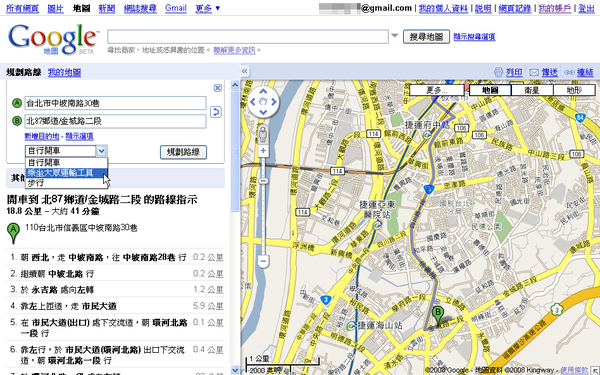This screenshot has width=600, height=375.
Task: Click the envelope icon next to 傳送
Action: (534, 72)
